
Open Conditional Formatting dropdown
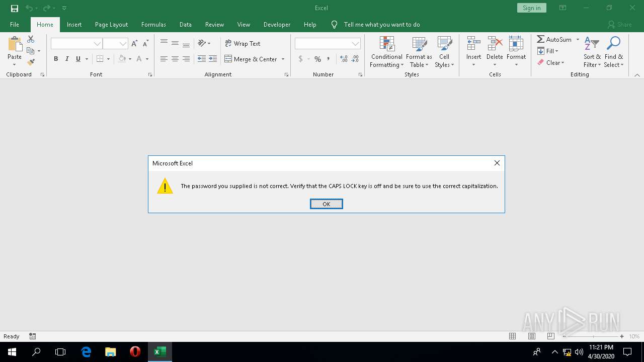pos(386,52)
